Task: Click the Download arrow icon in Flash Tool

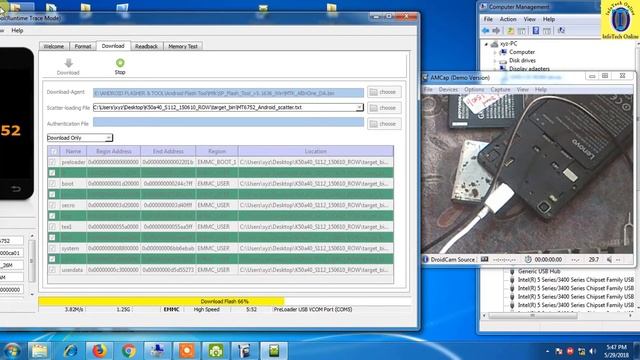Action: point(68,63)
